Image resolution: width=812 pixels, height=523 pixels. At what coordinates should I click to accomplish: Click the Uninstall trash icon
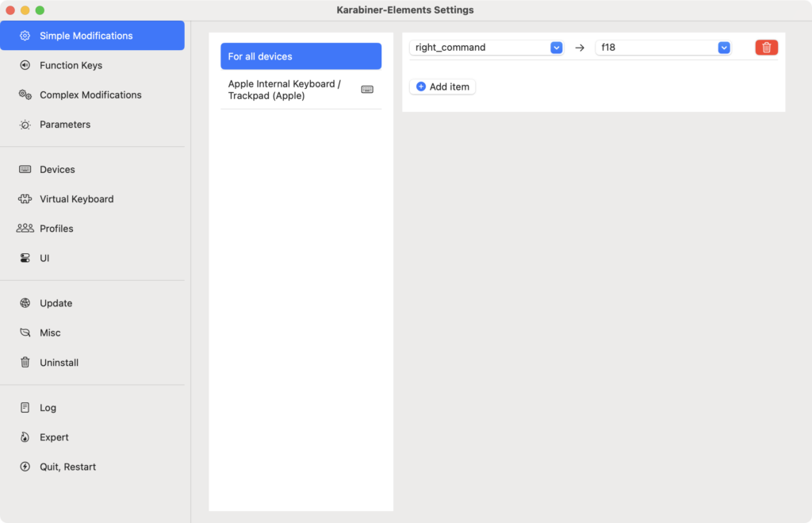(x=25, y=363)
